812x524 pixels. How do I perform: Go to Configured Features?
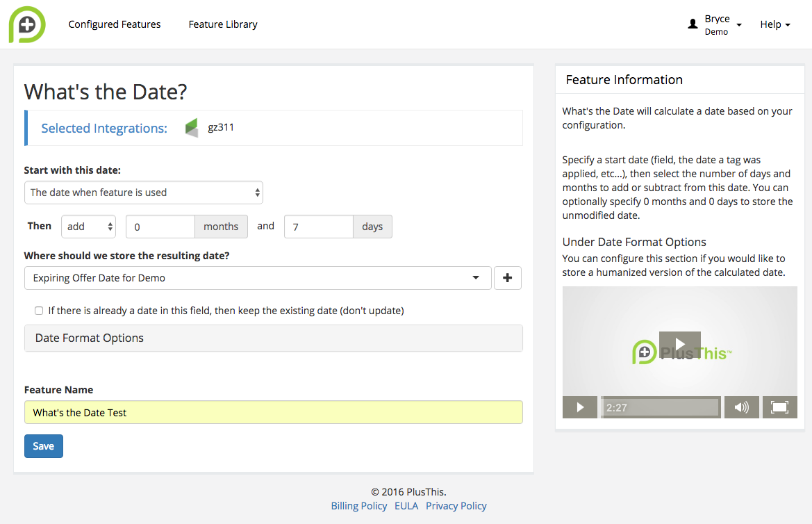(115, 24)
